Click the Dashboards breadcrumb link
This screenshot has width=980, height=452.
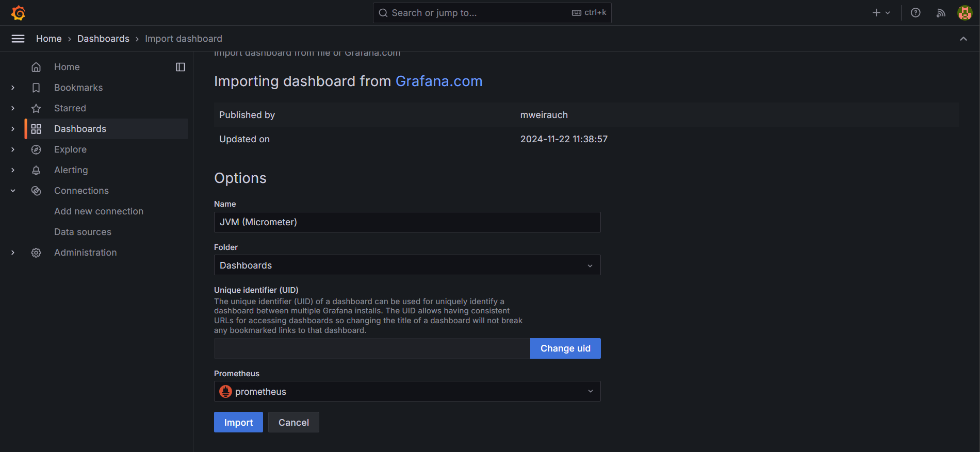point(103,39)
